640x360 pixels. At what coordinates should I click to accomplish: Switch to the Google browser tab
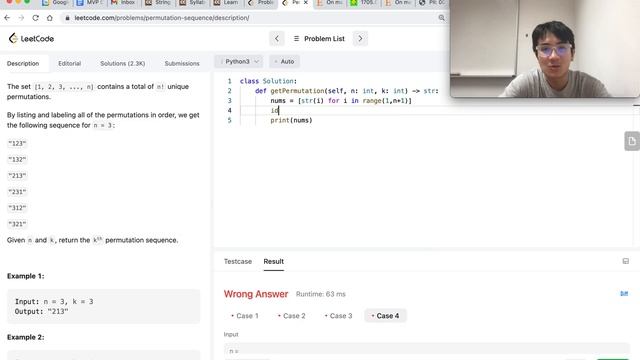55,2
